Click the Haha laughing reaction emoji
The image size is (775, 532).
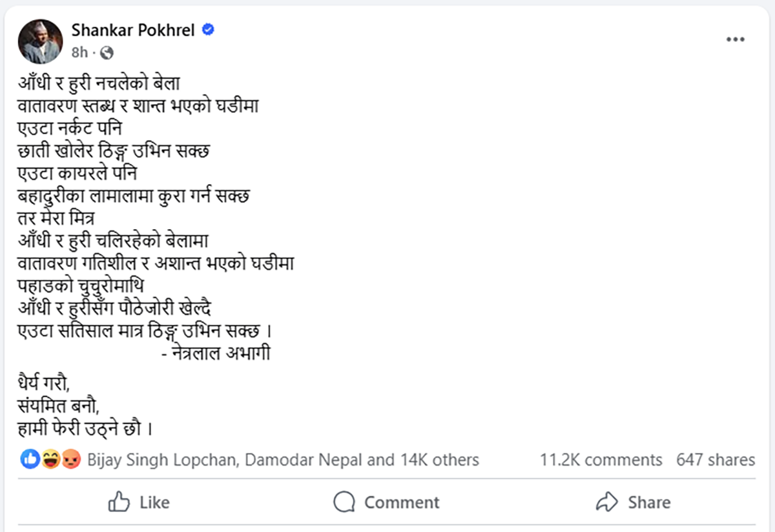point(50,460)
